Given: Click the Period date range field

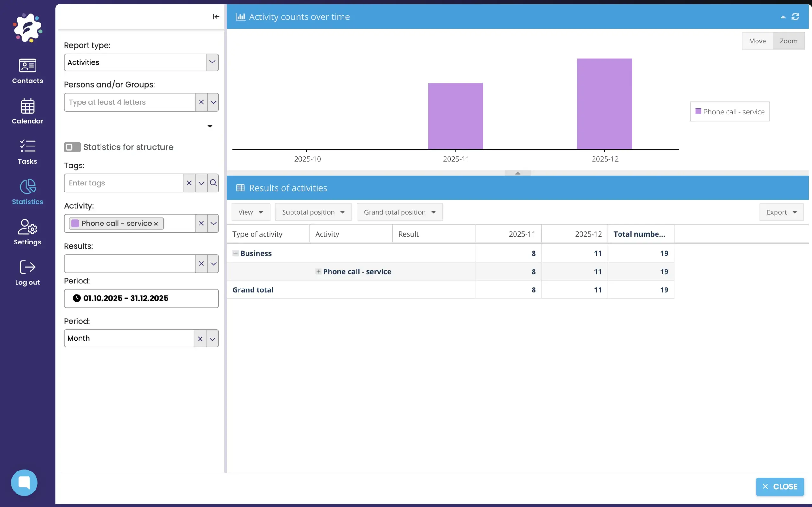Looking at the screenshot, I should click(x=141, y=298).
